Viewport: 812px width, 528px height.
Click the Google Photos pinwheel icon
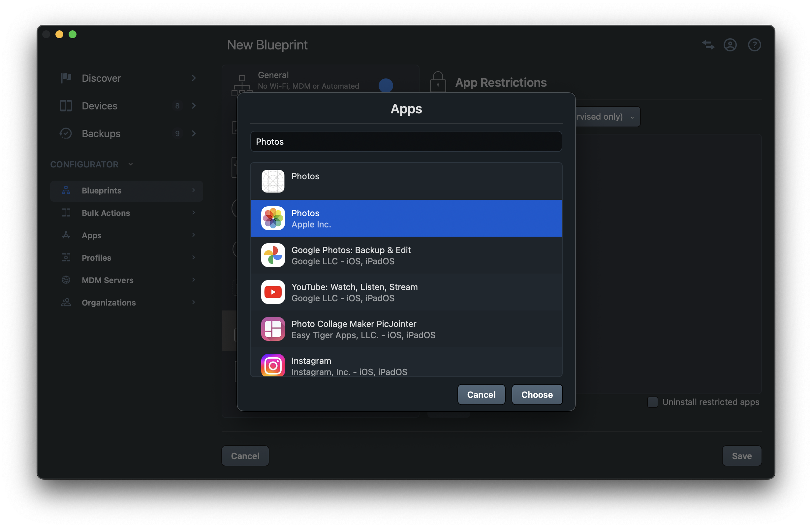click(273, 255)
